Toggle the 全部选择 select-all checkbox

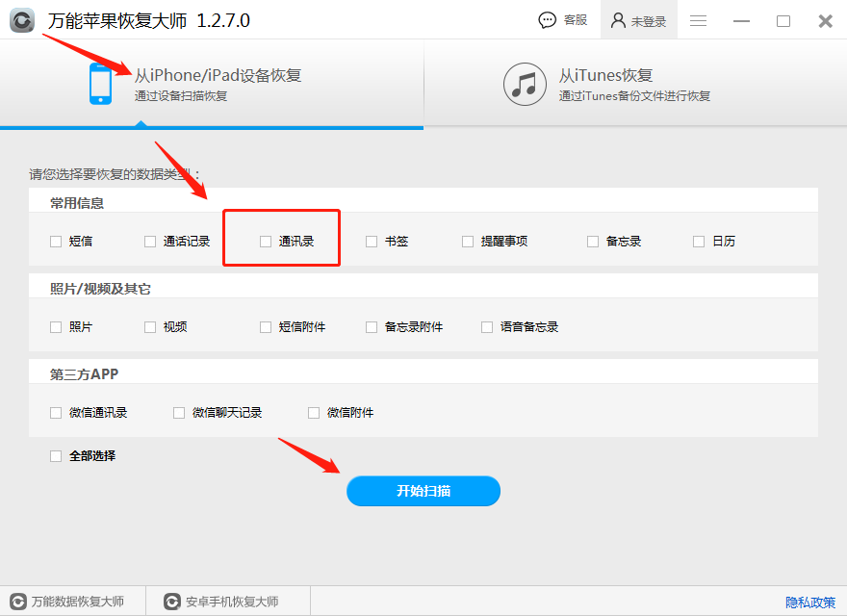(56, 456)
